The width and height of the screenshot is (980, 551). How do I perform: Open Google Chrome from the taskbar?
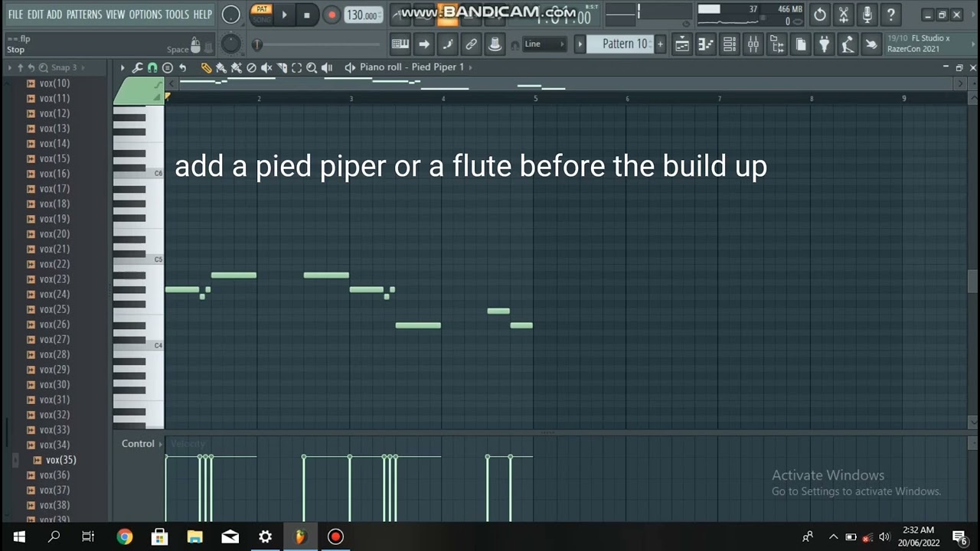[124, 537]
